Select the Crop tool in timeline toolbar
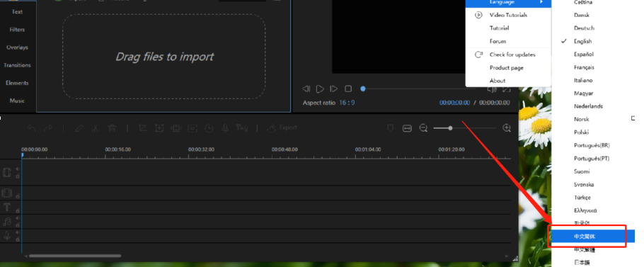The height and width of the screenshot is (267, 644). click(x=142, y=128)
